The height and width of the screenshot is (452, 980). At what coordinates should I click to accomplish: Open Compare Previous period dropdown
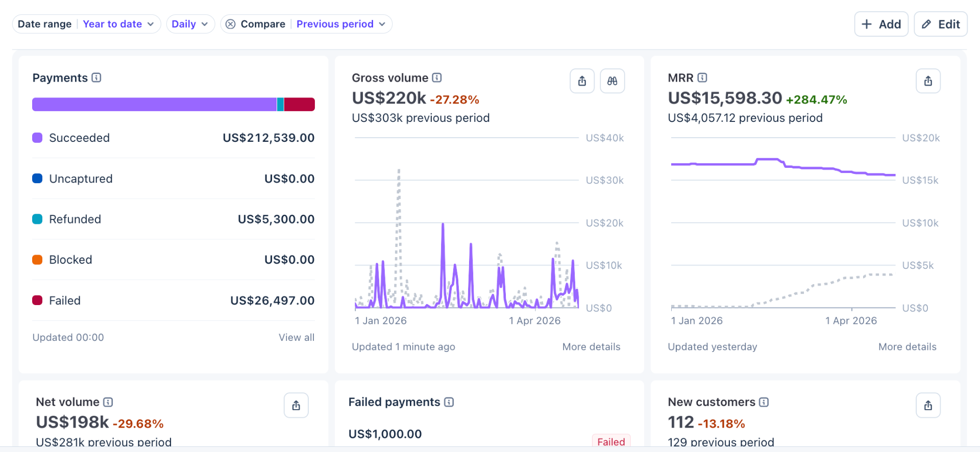pyautogui.click(x=341, y=24)
